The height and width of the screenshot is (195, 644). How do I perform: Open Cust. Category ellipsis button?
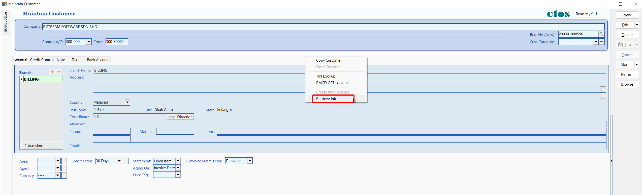(602, 42)
